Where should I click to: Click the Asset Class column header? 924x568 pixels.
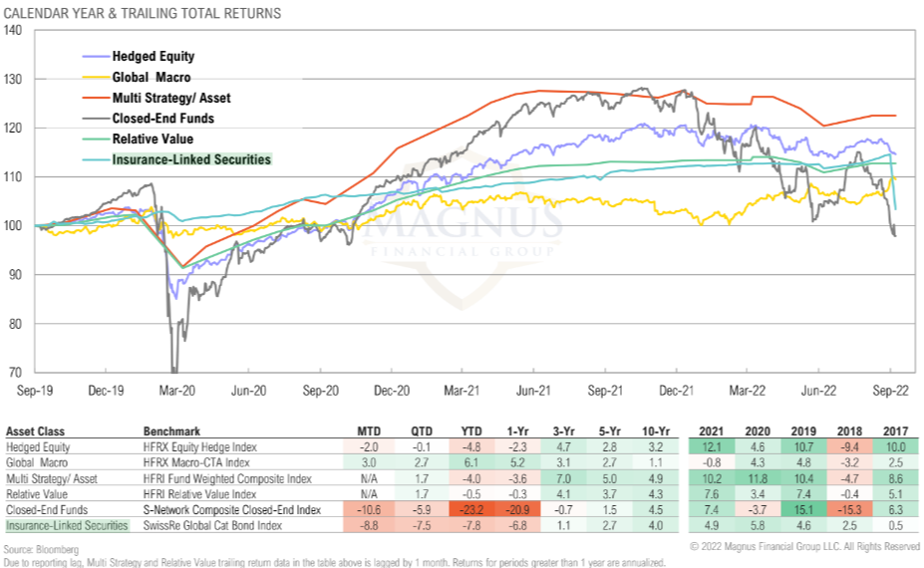(x=36, y=431)
